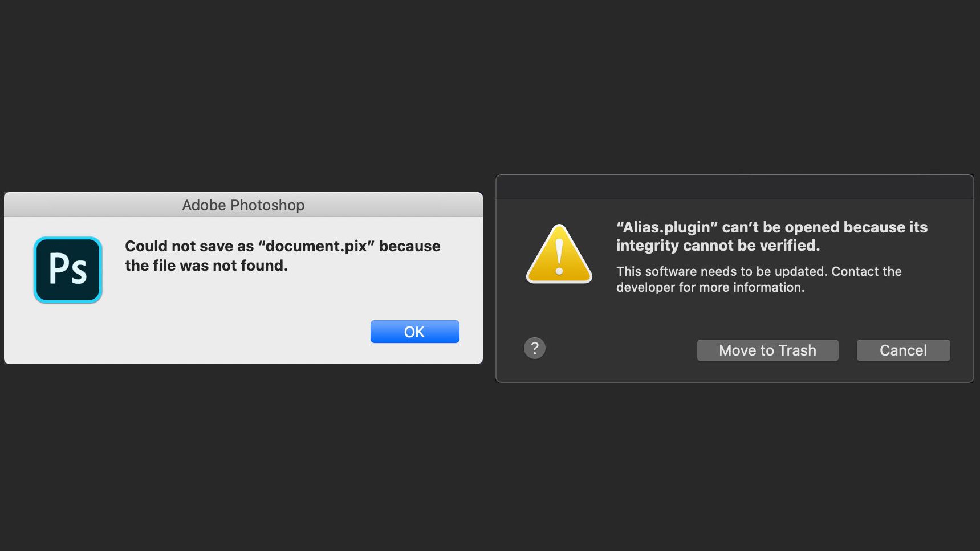Click "developer for more information" text line
The width and height of the screenshot is (980, 551).
(710, 287)
